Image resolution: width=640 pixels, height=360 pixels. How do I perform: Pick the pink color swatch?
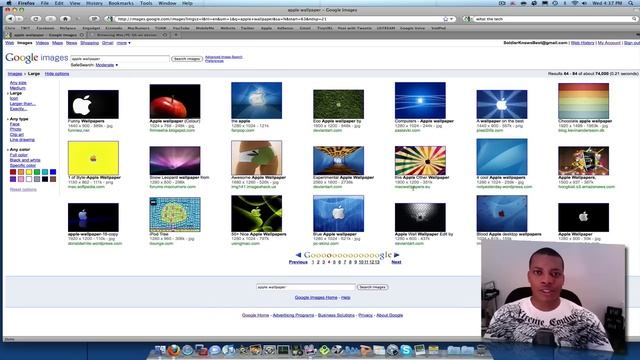tap(21, 179)
